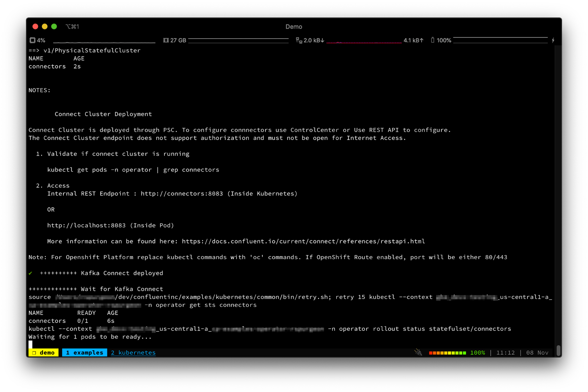Click Waiting for 1 pods to be ready text
Image resolution: width=588 pixels, height=392 pixels.
[90, 337]
